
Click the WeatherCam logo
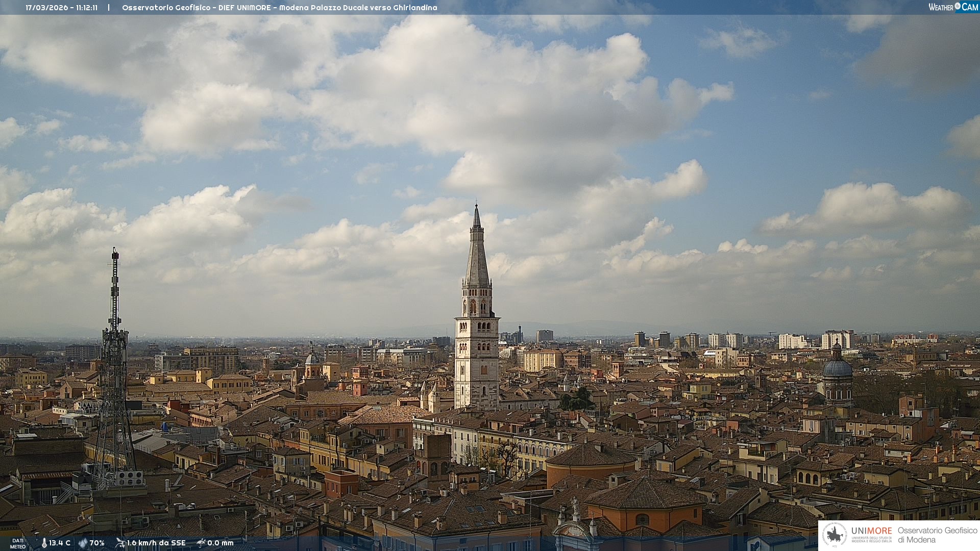pos(952,7)
